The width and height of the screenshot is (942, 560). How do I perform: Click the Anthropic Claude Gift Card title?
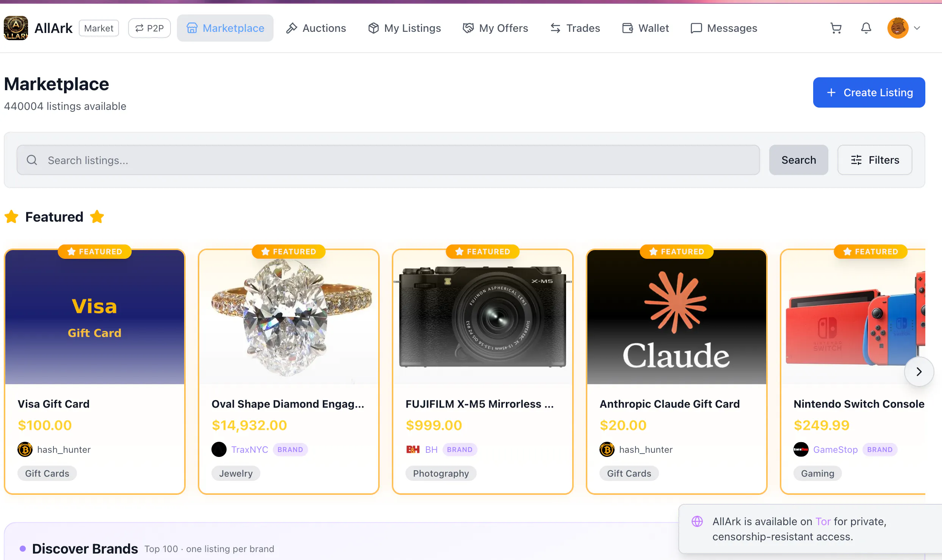670,404
